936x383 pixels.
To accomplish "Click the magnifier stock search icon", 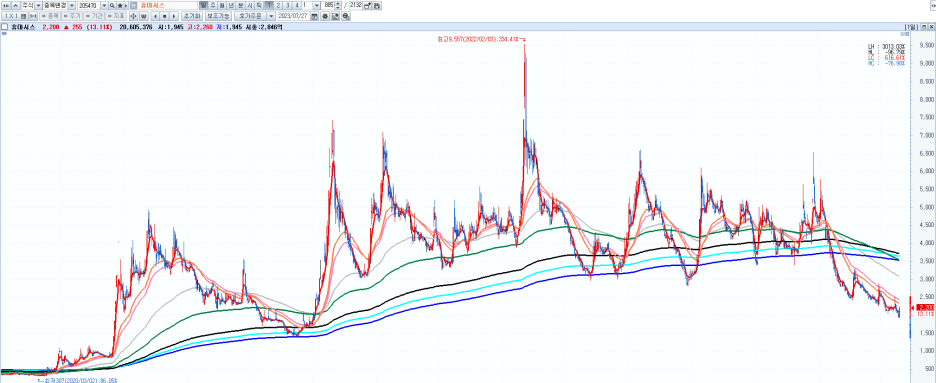I will coord(112,5).
